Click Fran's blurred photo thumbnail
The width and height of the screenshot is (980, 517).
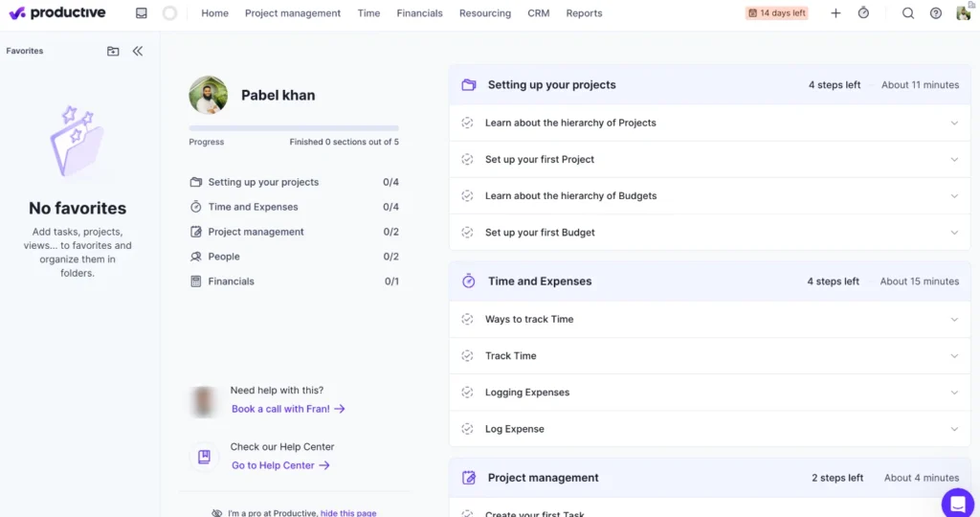pos(204,401)
